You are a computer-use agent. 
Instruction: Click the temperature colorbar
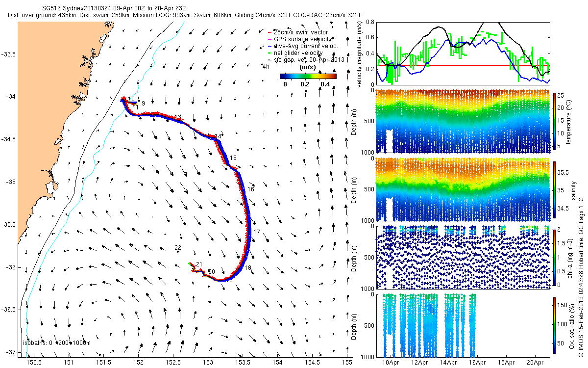(x=554, y=121)
